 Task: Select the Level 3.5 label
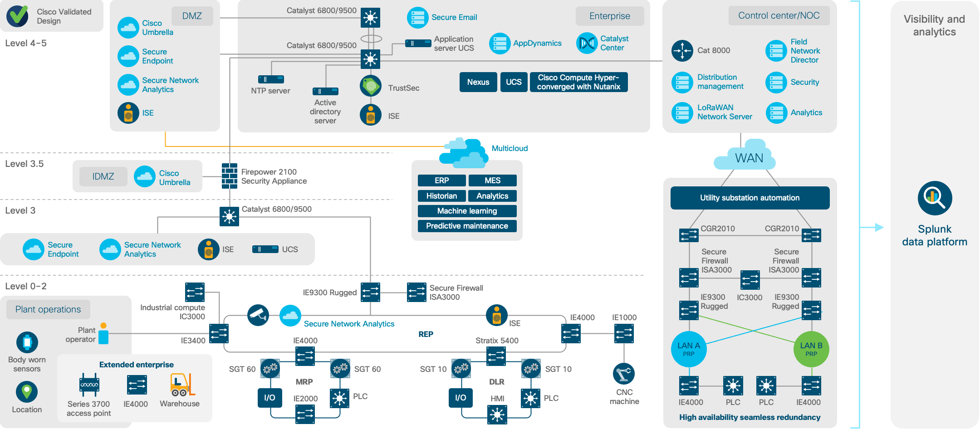click(24, 164)
